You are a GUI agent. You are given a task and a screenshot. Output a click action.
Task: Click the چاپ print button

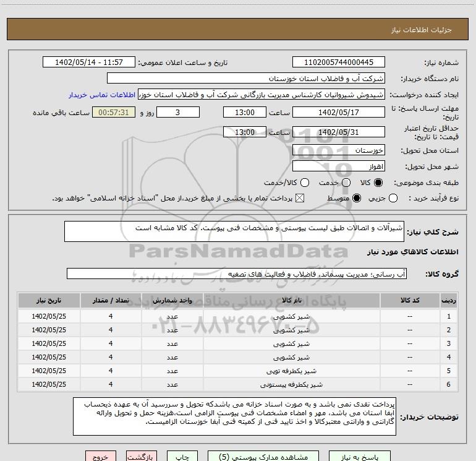(182, 457)
